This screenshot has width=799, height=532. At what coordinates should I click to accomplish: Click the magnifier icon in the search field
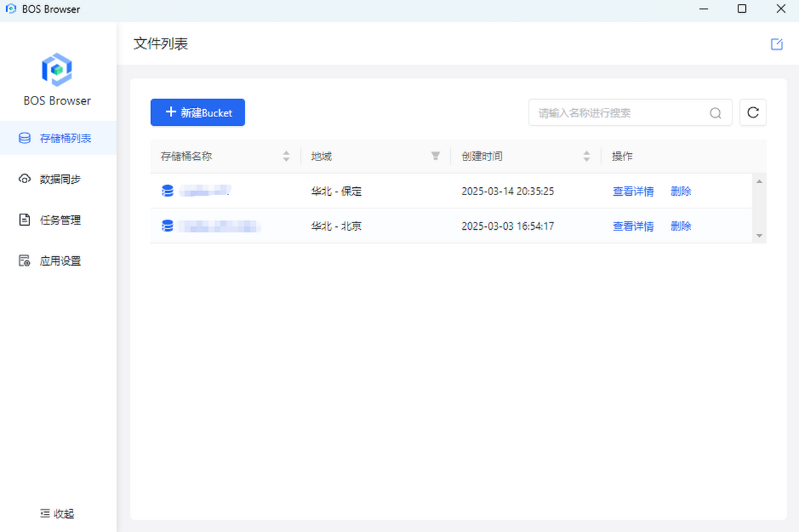pos(715,113)
